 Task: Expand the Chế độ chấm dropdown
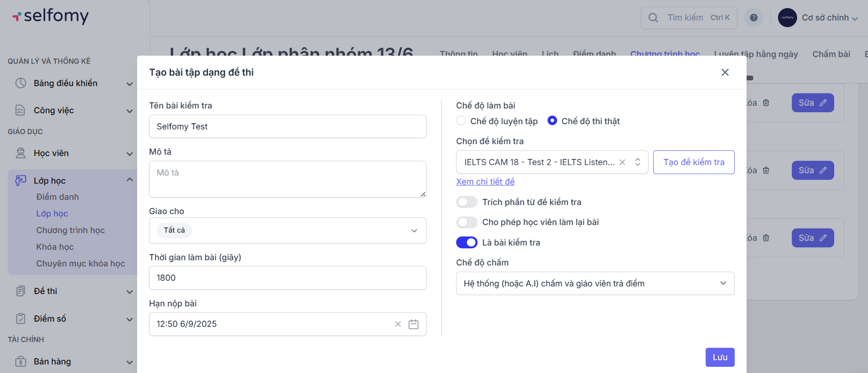click(595, 284)
